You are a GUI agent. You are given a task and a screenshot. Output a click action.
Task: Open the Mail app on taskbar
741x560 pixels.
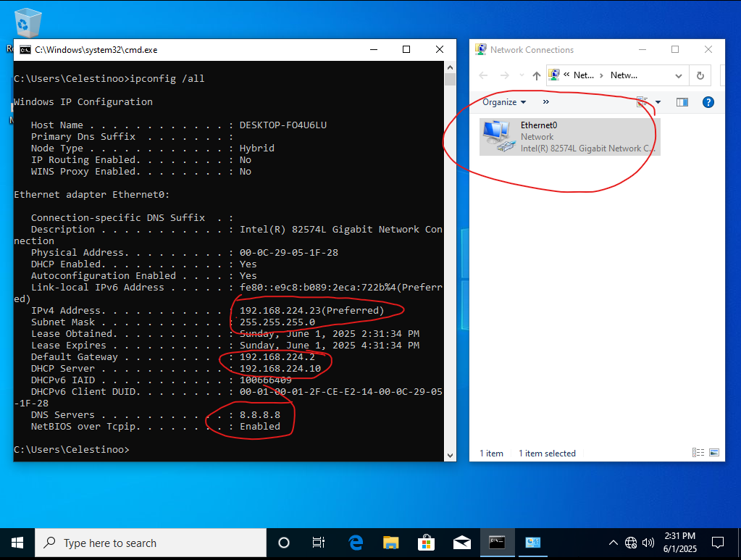[x=462, y=543]
